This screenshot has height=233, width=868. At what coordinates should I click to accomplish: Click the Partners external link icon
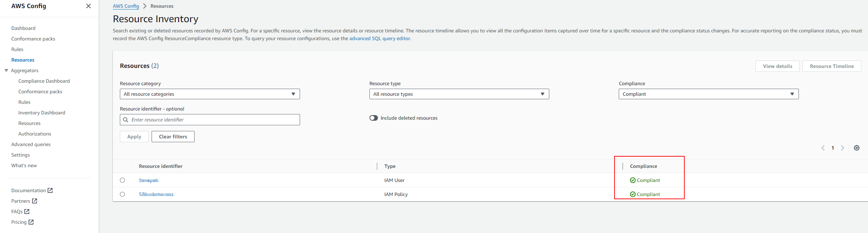35,201
